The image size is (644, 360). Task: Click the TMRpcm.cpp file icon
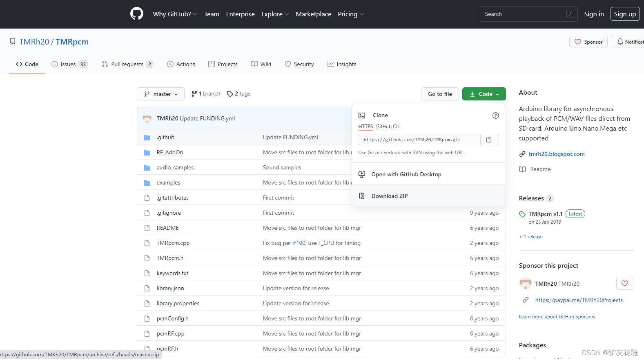[x=147, y=243]
